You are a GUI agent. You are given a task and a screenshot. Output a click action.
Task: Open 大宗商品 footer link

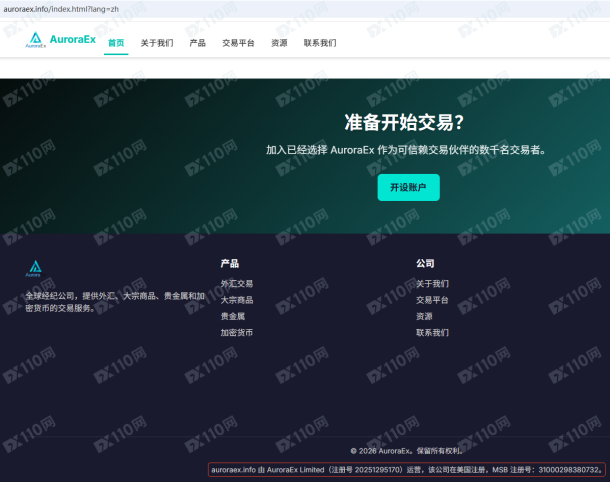coord(237,300)
